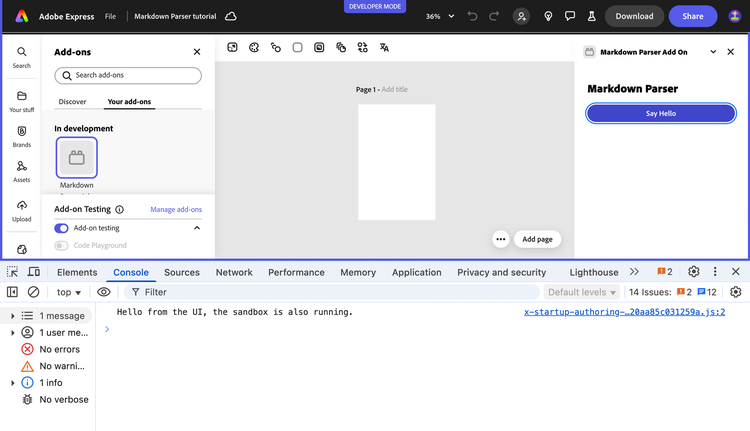
Task: Expand the 1 message tree item
Action: click(x=13, y=316)
